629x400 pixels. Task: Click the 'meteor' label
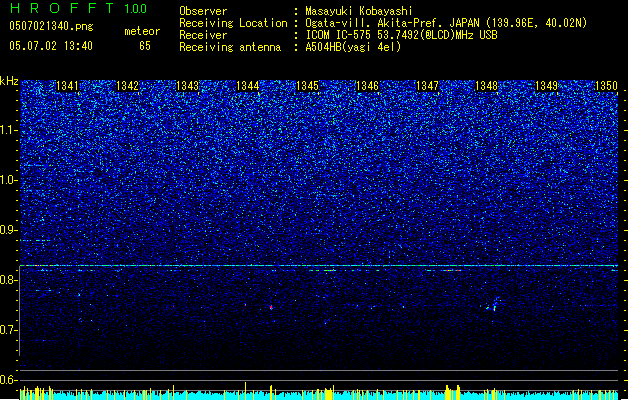142,31
